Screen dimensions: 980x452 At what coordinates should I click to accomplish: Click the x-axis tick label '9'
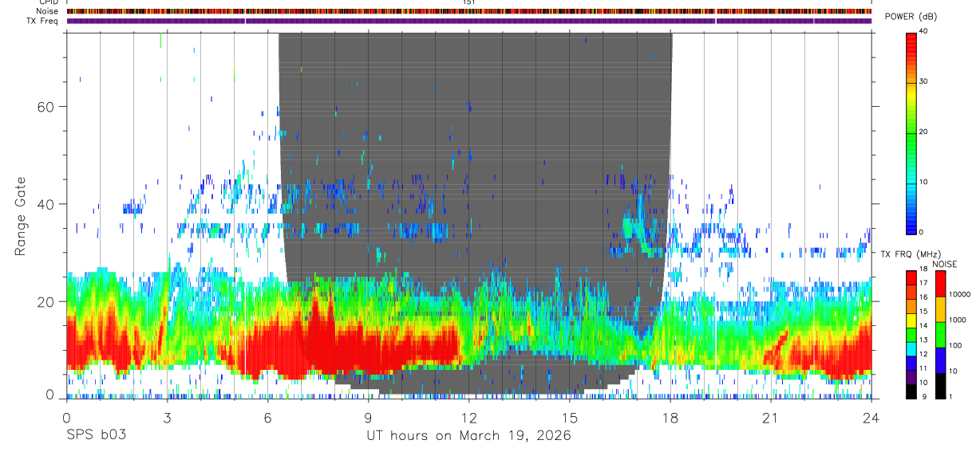click(x=368, y=418)
